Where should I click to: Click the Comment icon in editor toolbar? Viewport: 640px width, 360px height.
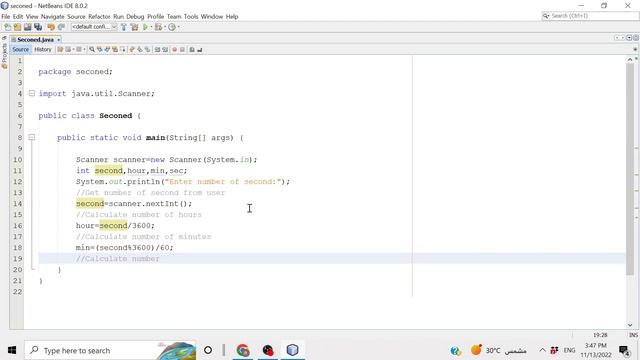pos(191,49)
